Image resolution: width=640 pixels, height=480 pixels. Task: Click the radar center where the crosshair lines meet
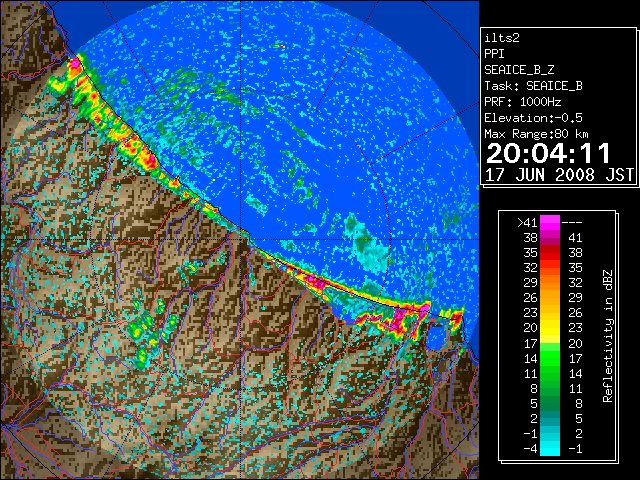[240, 239]
